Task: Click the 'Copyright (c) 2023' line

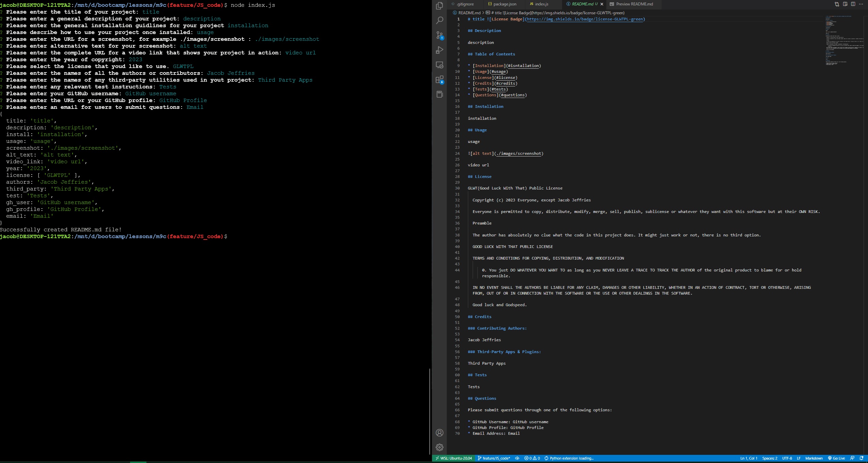Action: 532,200
